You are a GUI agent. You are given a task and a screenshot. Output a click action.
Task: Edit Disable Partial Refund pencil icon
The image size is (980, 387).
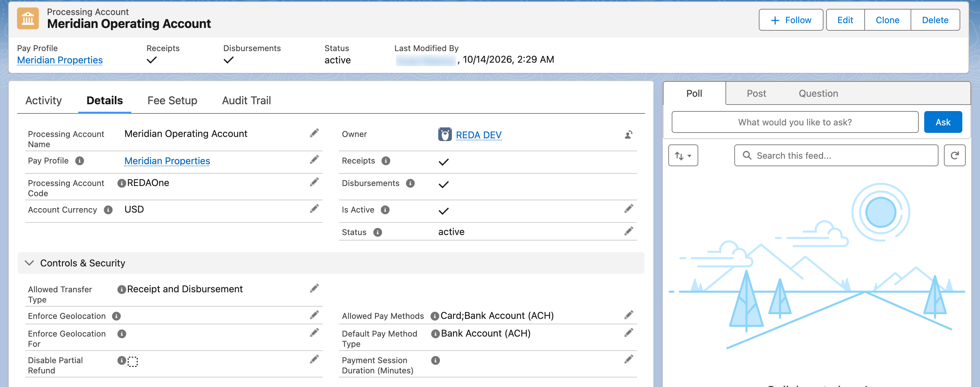314,359
